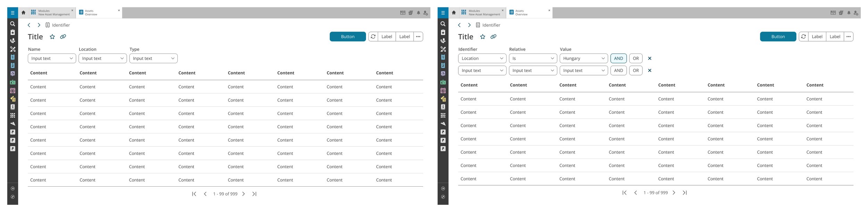Open the blue clipboard numbered 2 in the left sidebar

(x=12, y=65)
